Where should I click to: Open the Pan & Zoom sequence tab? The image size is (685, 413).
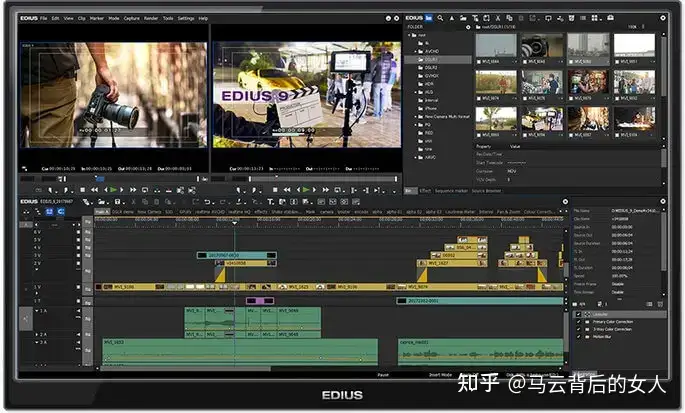(509, 212)
